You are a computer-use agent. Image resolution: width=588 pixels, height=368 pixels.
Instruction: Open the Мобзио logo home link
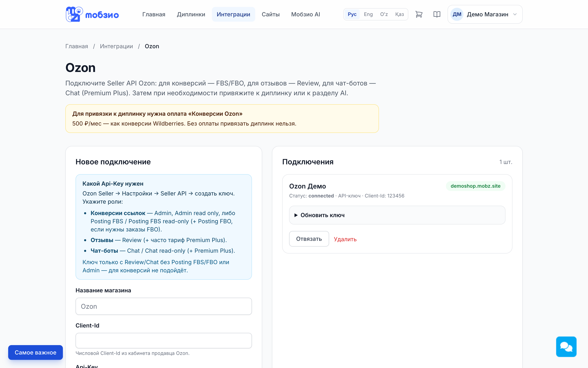[92, 14]
